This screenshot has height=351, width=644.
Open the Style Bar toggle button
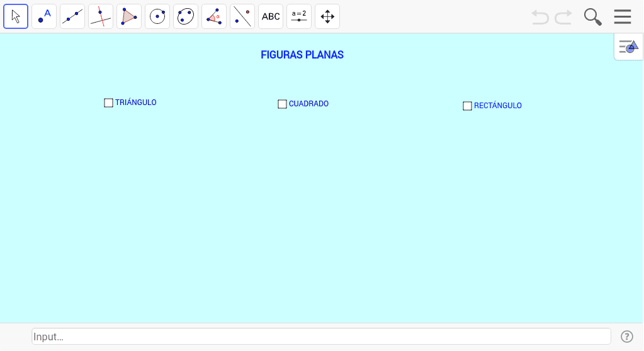[x=629, y=47]
